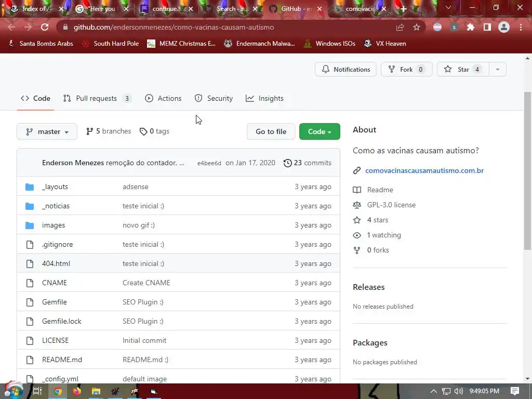Image resolution: width=532 pixels, height=399 pixels.
Task: Open the Chrome extensions puzzle icon
Action: 471,27
